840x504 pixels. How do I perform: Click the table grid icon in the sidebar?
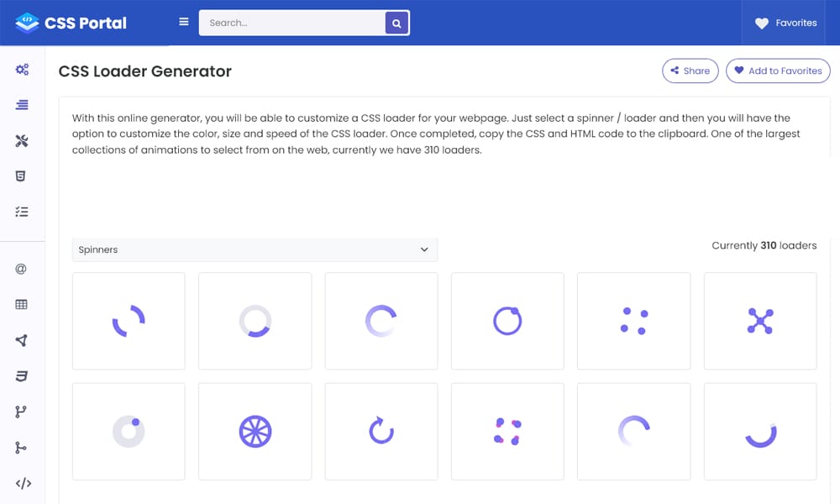pos(23,303)
